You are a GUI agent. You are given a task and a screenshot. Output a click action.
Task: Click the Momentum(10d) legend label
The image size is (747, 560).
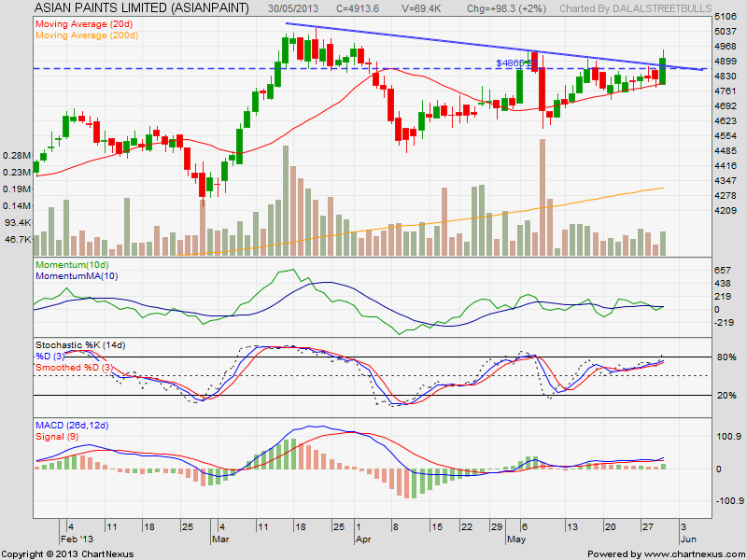(72, 265)
